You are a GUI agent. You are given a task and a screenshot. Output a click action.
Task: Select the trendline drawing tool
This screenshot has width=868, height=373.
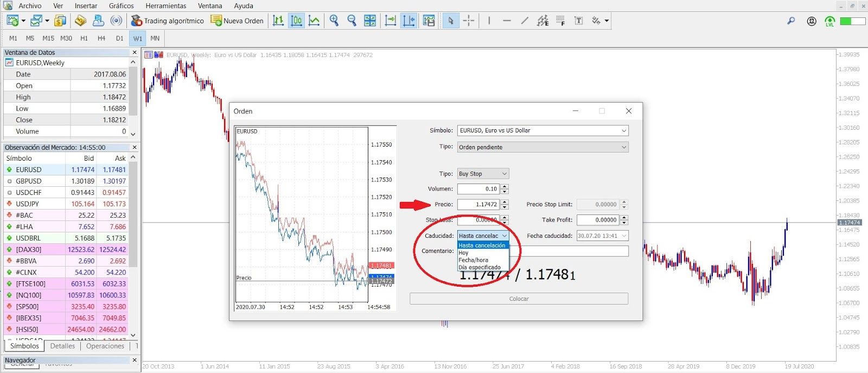pos(525,21)
